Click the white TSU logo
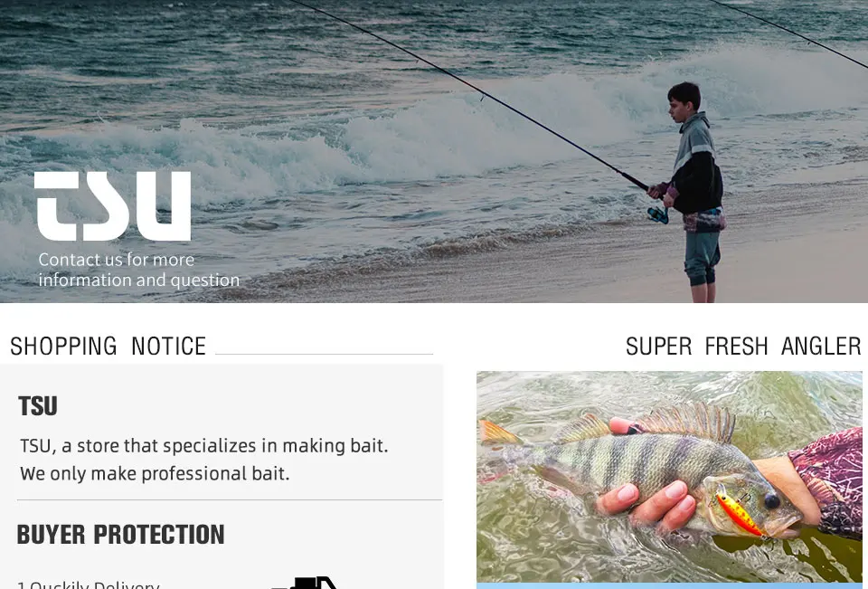The image size is (868, 589). tap(112, 205)
